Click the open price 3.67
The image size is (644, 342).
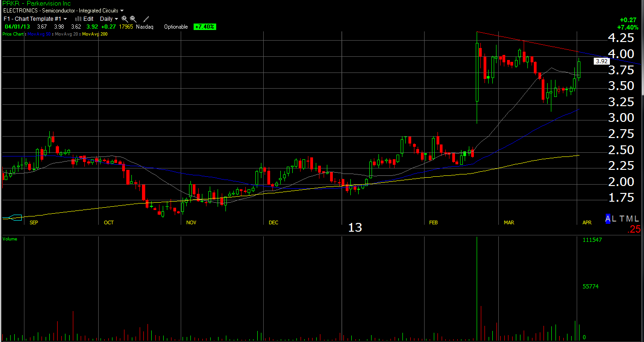[42, 27]
